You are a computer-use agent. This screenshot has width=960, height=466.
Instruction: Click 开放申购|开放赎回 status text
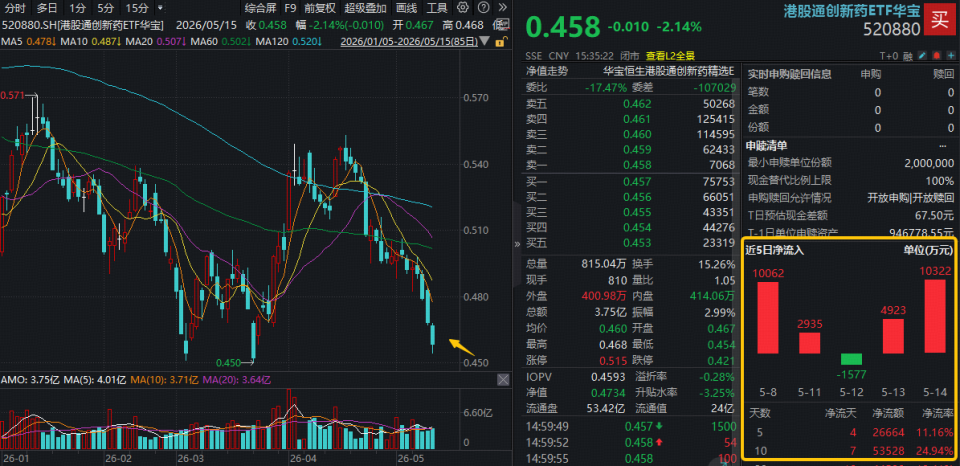coord(910,198)
